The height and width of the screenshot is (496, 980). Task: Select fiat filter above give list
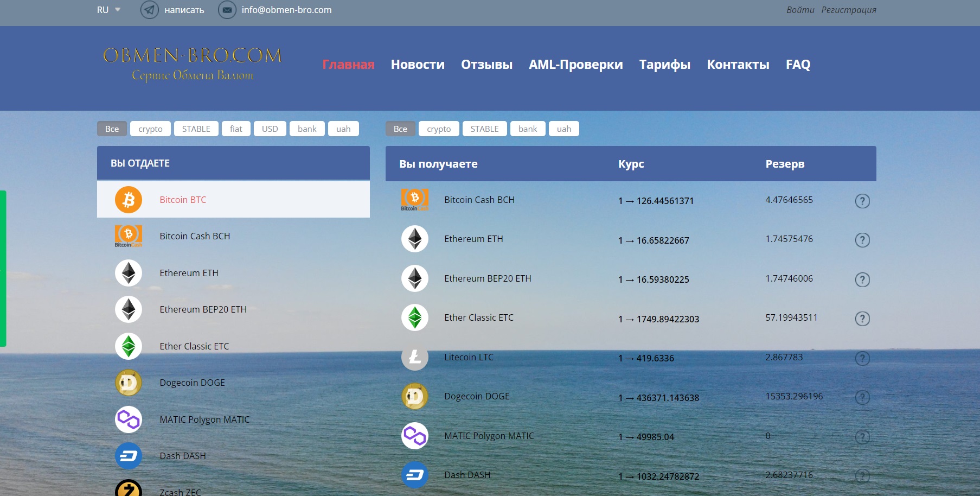236,129
